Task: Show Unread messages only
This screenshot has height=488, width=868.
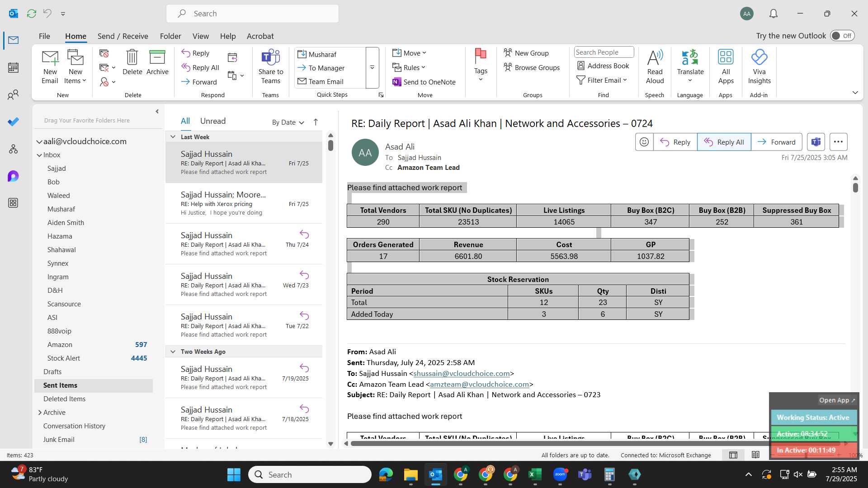Action: (x=213, y=121)
